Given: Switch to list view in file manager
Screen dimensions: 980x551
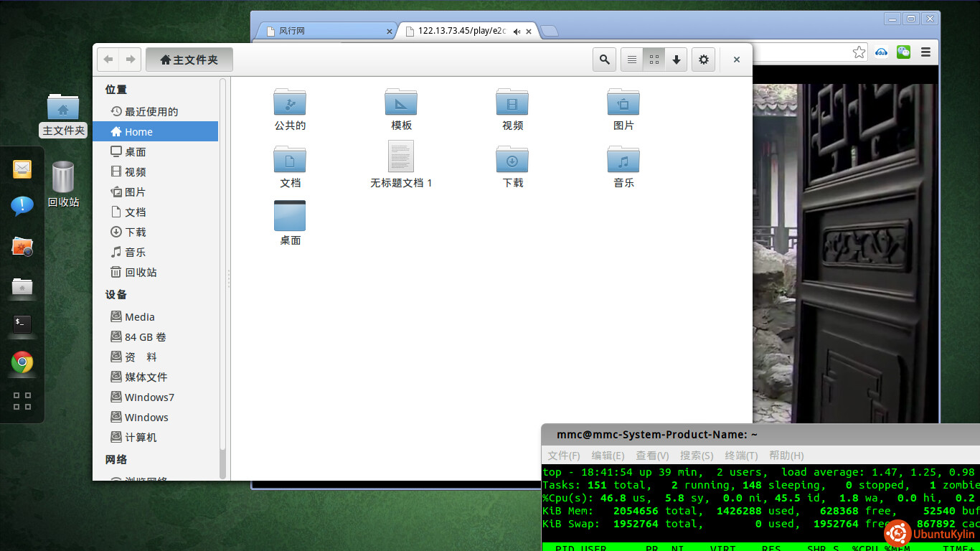Looking at the screenshot, I should pos(632,60).
